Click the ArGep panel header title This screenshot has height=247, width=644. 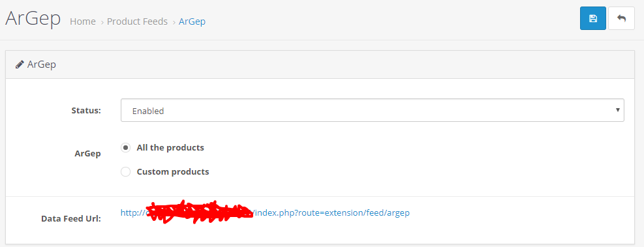tap(42, 65)
